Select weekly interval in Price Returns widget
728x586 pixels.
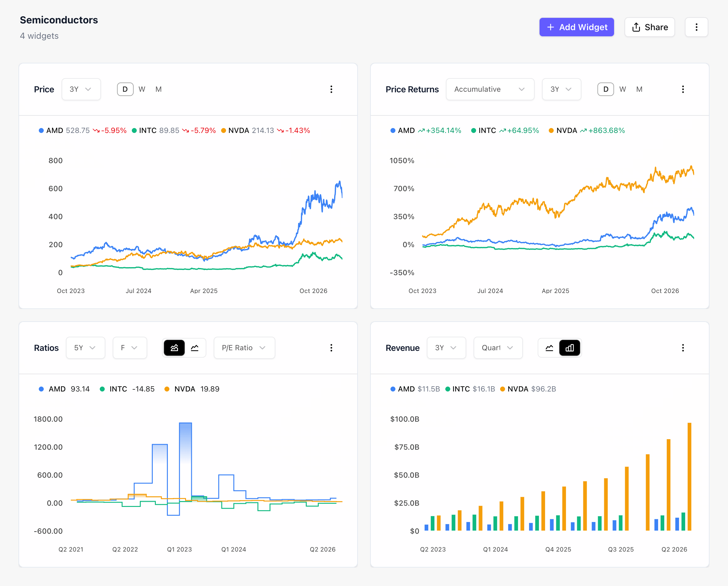pyautogui.click(x=623, y=89)
